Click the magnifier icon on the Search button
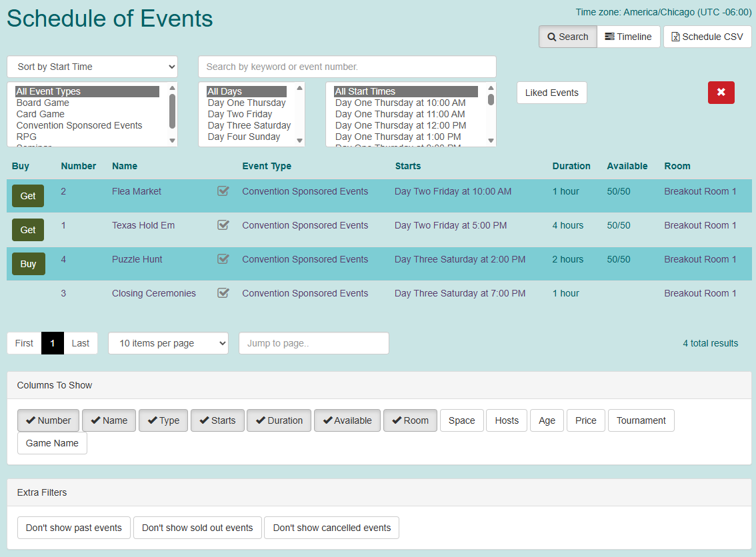Screen dimensions: 756x557 552,37
